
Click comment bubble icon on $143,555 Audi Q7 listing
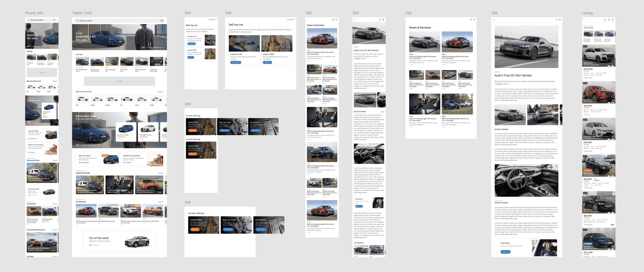click(609, 66)
